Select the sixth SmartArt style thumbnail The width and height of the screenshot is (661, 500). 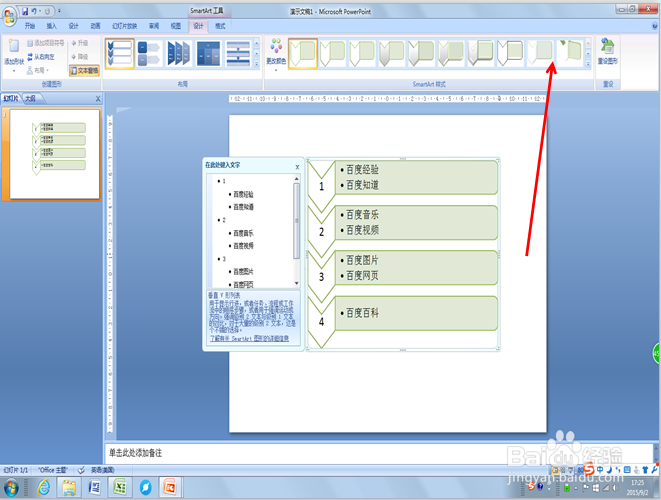pyautogui.click(x=450, y=54)
